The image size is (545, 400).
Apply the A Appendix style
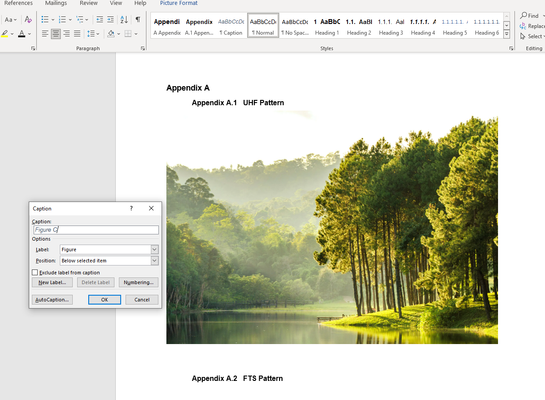coord(167,27)
